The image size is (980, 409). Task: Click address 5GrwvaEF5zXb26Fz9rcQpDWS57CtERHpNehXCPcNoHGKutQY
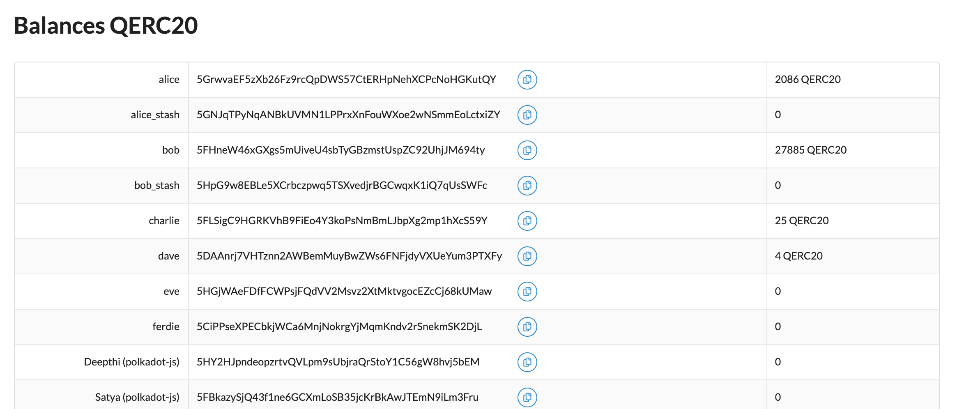click(x=346, y=79)
